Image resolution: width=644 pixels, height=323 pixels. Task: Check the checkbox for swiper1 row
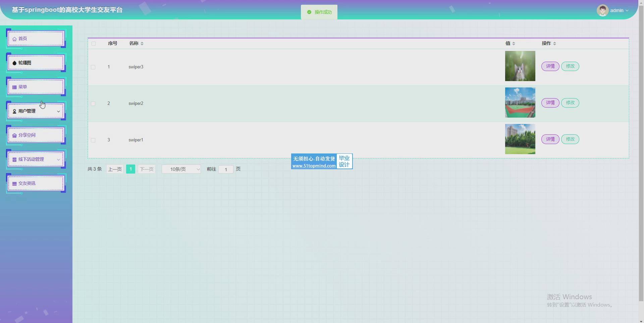(x=93, y=140)
